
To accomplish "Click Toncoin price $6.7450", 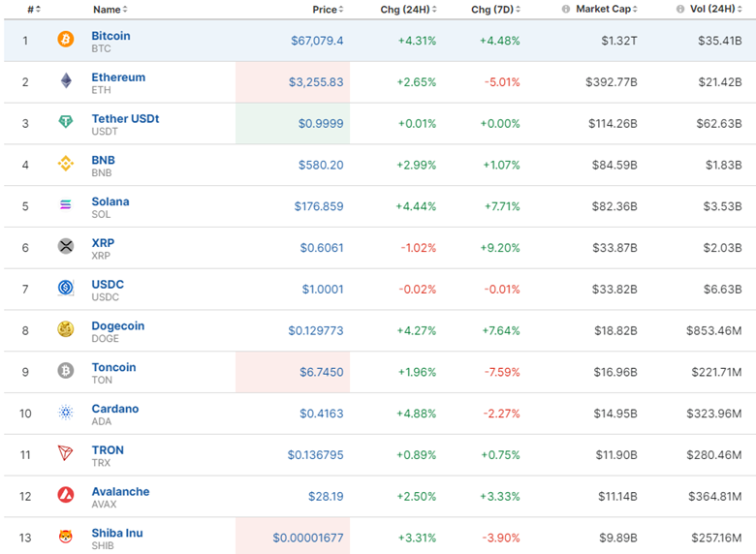I will point(322,372).
